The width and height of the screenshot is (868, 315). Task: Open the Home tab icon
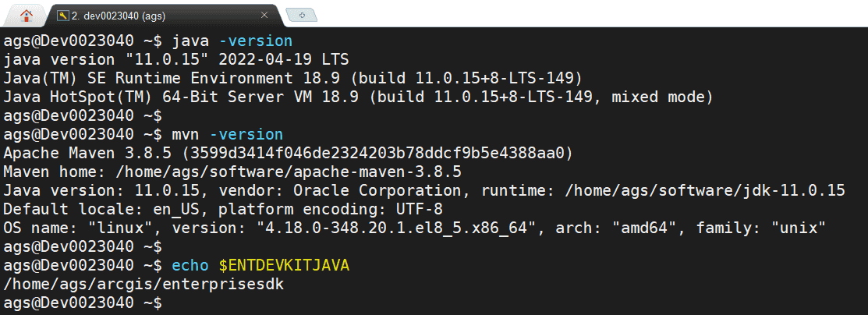[27, 14]
